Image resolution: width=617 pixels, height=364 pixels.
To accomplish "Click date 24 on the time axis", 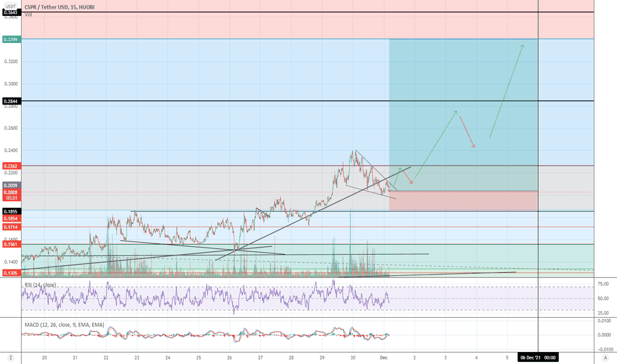I will coord(167,357).
